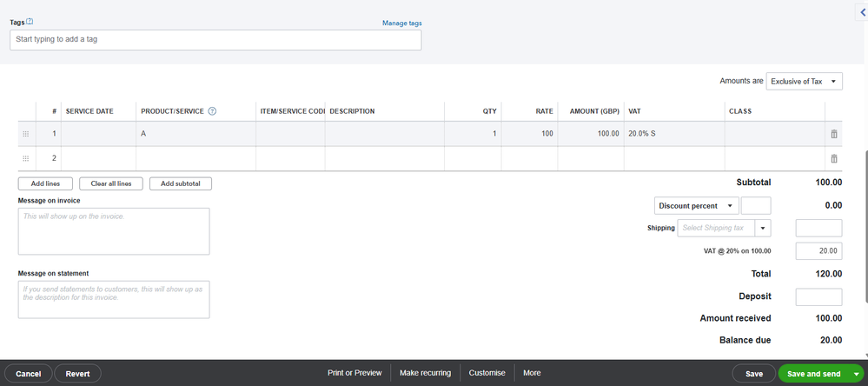The width and height of the screenshot is (868, 386).
Task: Open the Discount percent dropdown
Action: (x=696, y=205)
